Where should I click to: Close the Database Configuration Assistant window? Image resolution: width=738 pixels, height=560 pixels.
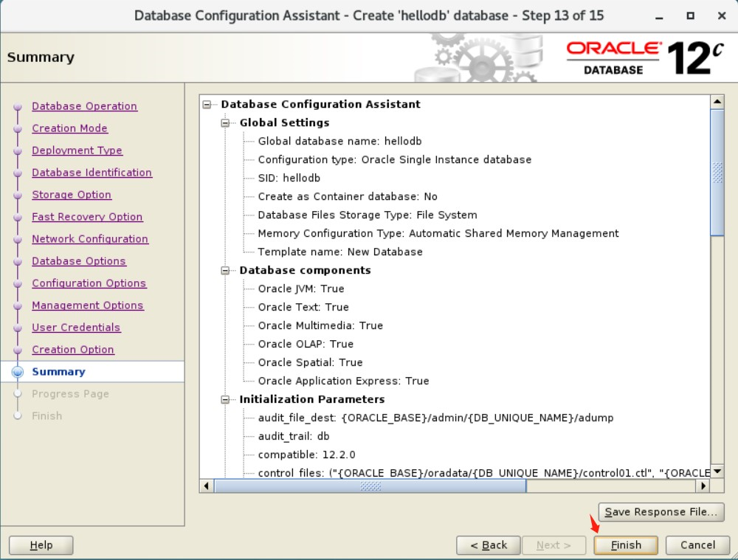(722, 16)
